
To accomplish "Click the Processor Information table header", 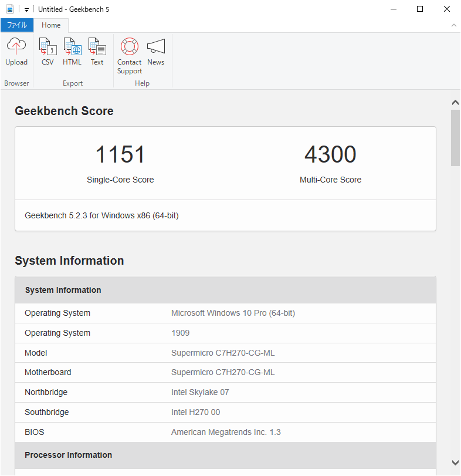I will [225, 455].
